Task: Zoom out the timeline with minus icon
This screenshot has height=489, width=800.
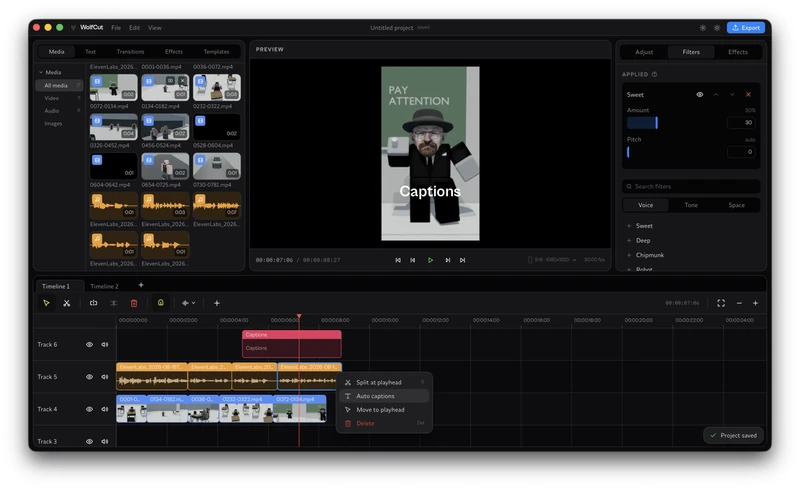Action: tap(739, 303)
